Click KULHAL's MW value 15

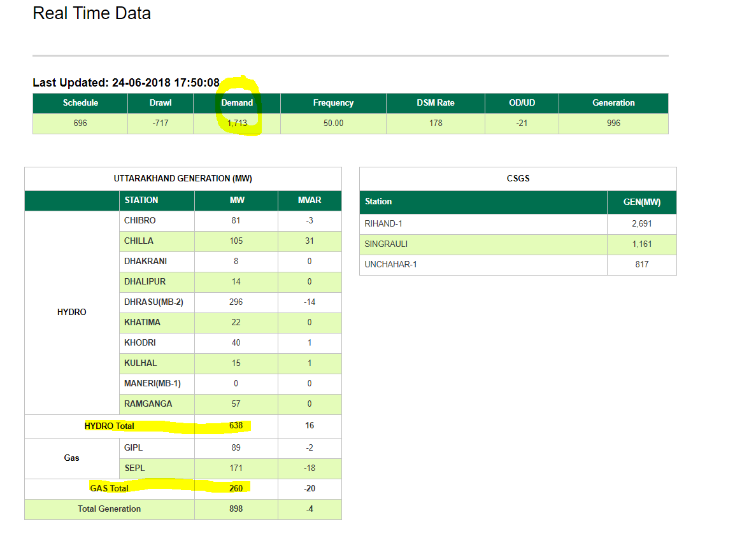pyautogui.click(x=236, y=363)
